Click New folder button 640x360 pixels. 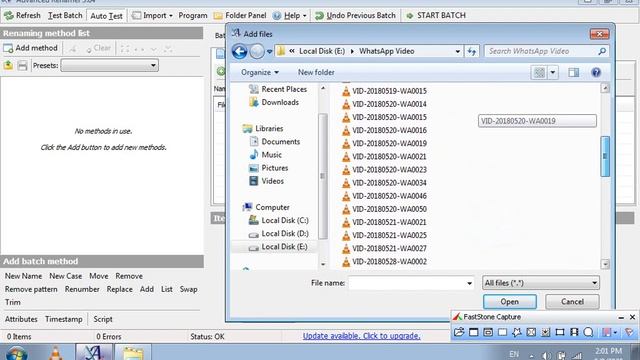(x=316, y=73)
